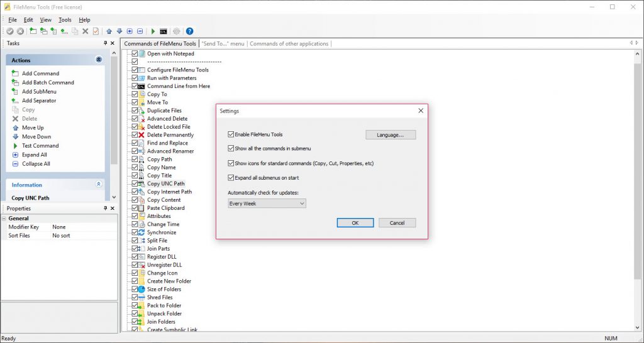Screen dimensions: 644x343
Task: Uncheck Expand all submenus on start
Action: [x=231, y=178]
